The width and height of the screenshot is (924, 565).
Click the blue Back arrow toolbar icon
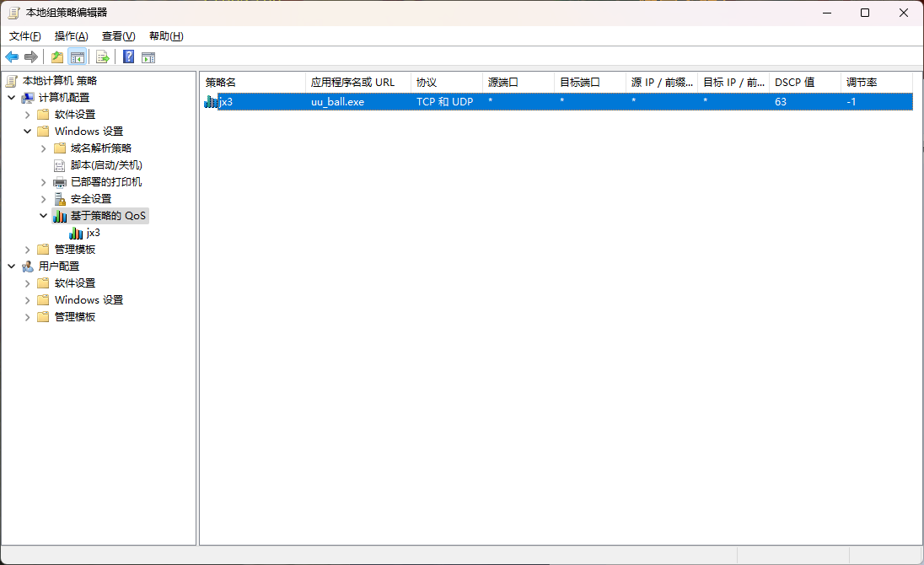(x=12, y=57)
